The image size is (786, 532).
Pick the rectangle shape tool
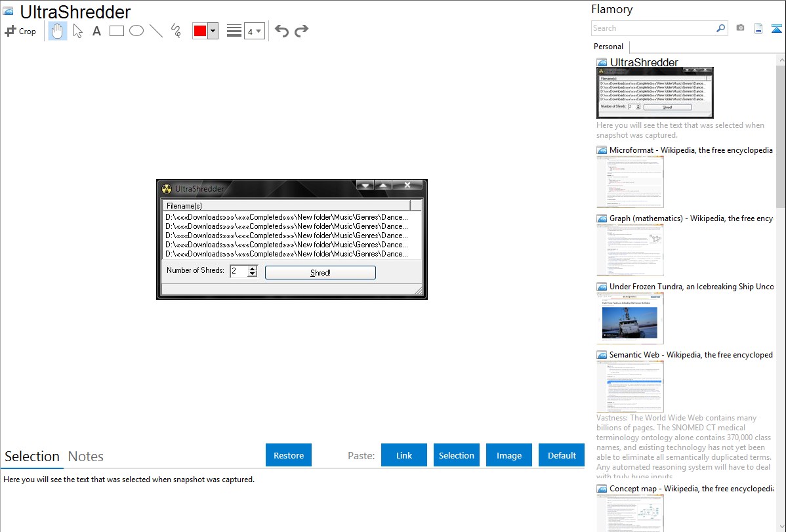(x=117, y=31)
